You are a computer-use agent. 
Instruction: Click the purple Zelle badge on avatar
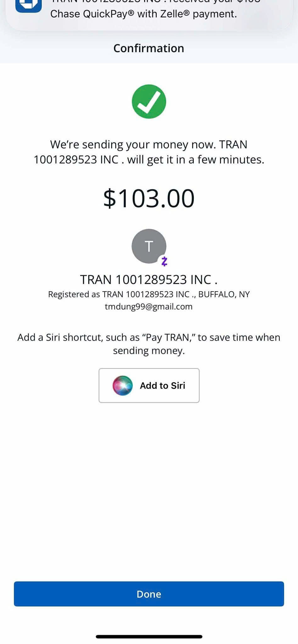[x=164, y=261]
